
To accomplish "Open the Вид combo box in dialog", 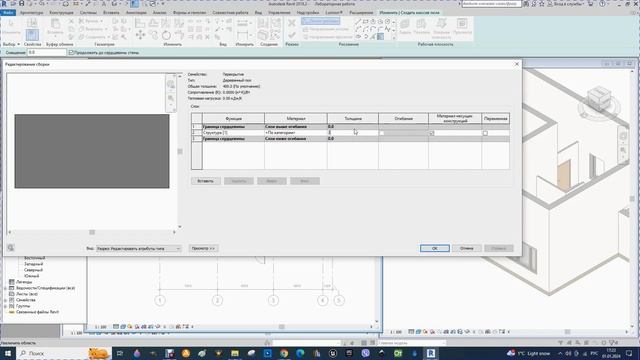I will 138,248.
